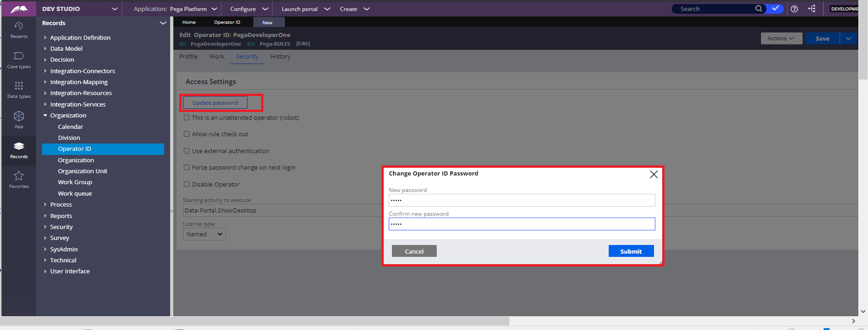Click the Pega logo icon

19,9
